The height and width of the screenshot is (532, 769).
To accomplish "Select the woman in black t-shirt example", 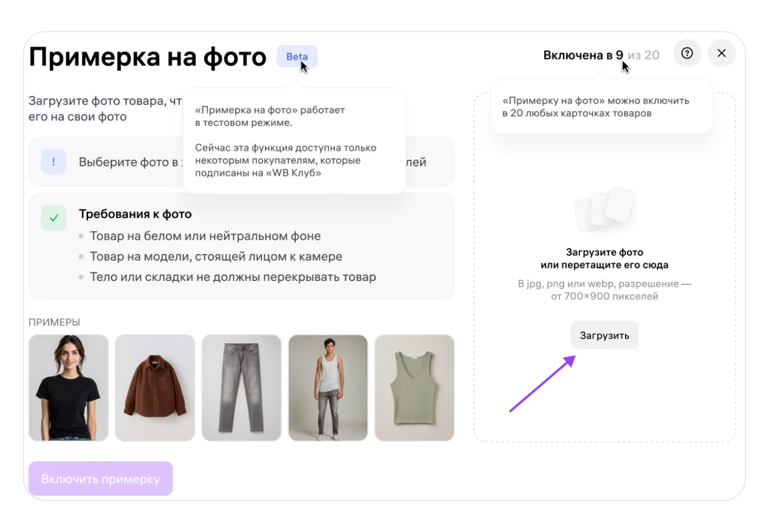I will pyautogui.click(x=69, y=388).
